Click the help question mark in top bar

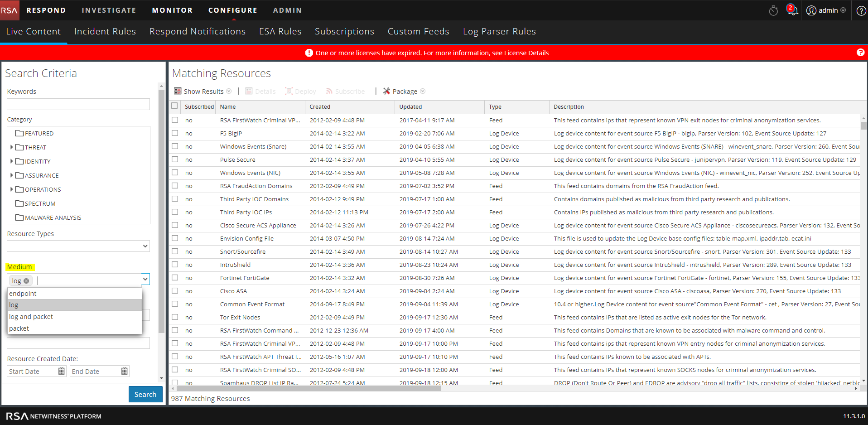click(861, 10)
